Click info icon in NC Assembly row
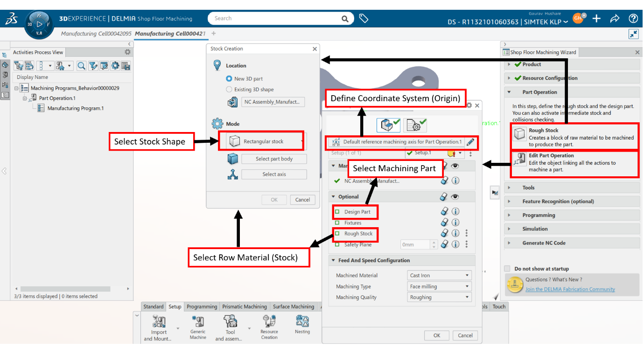This screenshot has width=644, height=362. coord(455,181)
